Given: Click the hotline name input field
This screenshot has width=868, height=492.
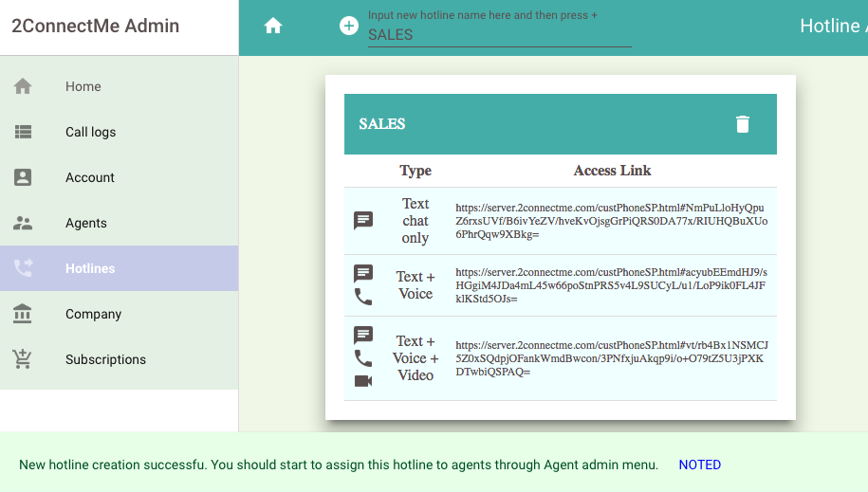Looking at the screenshot, I should click(x=499, y=34).
